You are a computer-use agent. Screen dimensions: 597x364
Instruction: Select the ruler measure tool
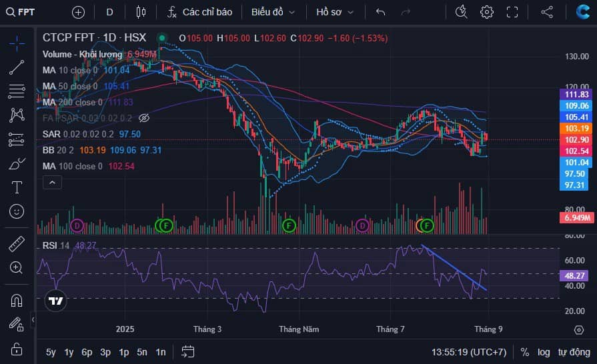[17, 244]
